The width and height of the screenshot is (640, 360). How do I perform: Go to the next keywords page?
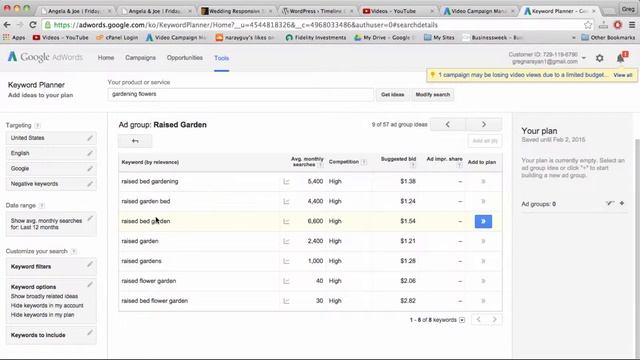(494, 320)
